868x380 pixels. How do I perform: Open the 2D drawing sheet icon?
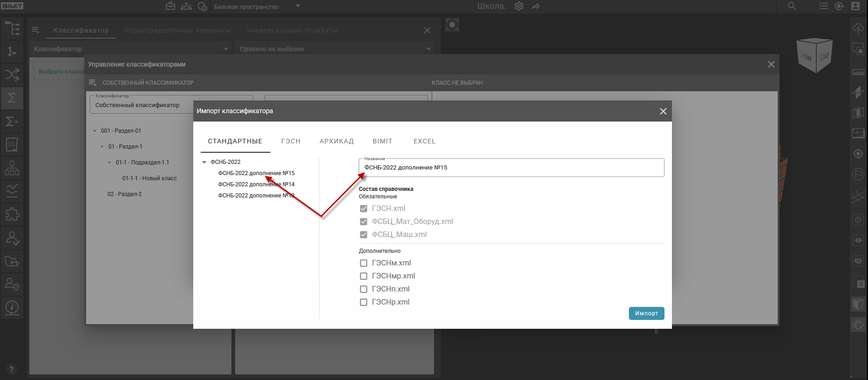click(12, 144)
